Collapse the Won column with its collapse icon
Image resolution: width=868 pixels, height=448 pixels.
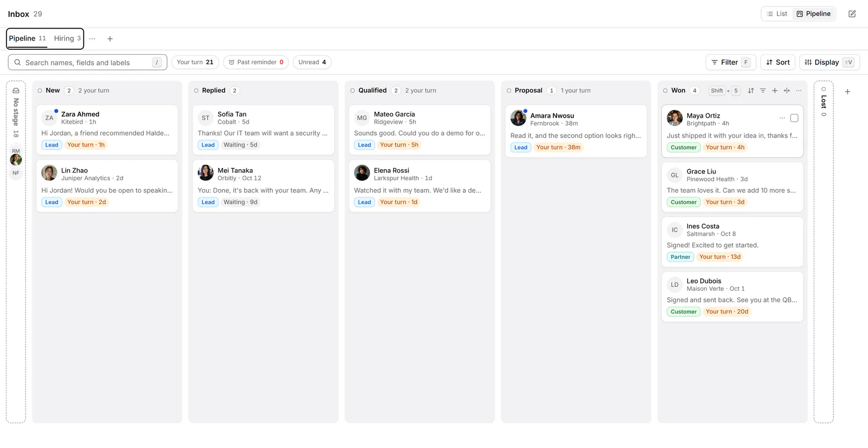[x=787, y=91]
